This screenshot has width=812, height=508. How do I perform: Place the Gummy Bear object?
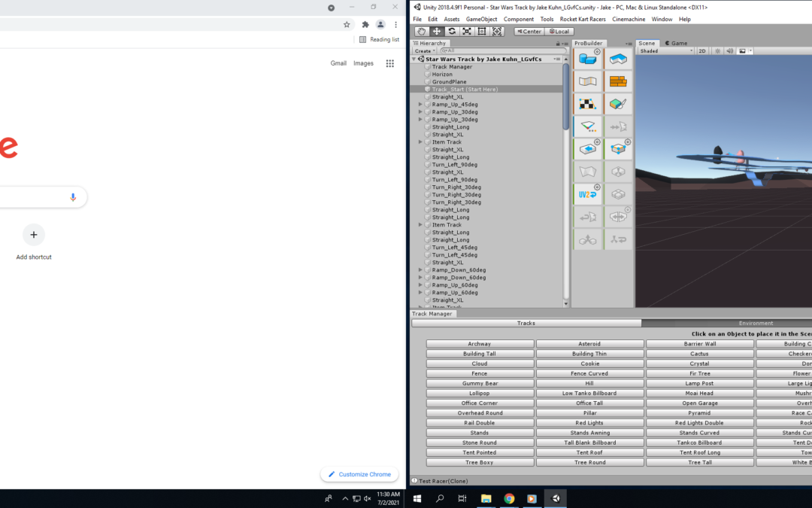480,383
